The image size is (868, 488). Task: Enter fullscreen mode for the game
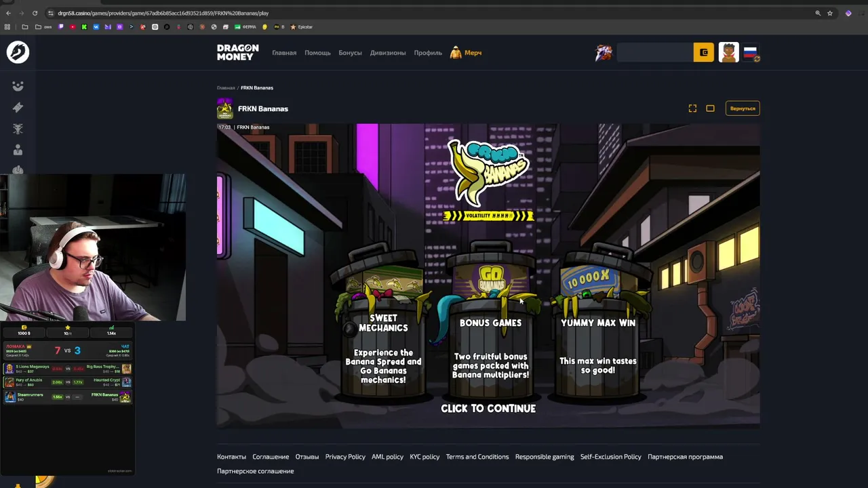(692, 108)
